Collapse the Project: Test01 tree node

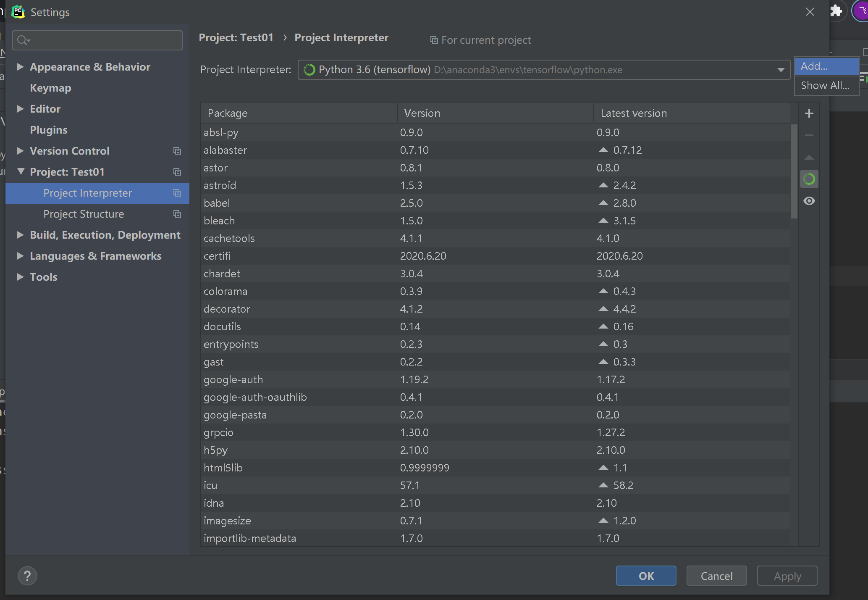21,171
